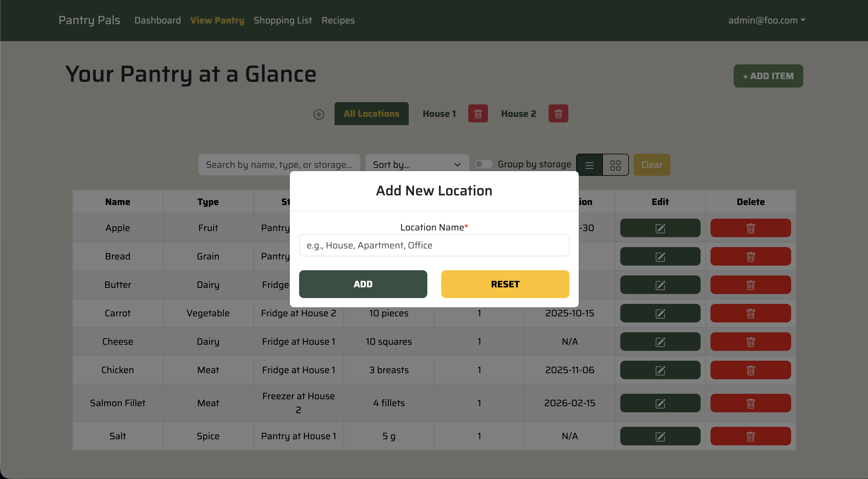Edit the Cheese row with the pencil icon
This screenshot has height=479, width=868.
[x=660, y=341]
